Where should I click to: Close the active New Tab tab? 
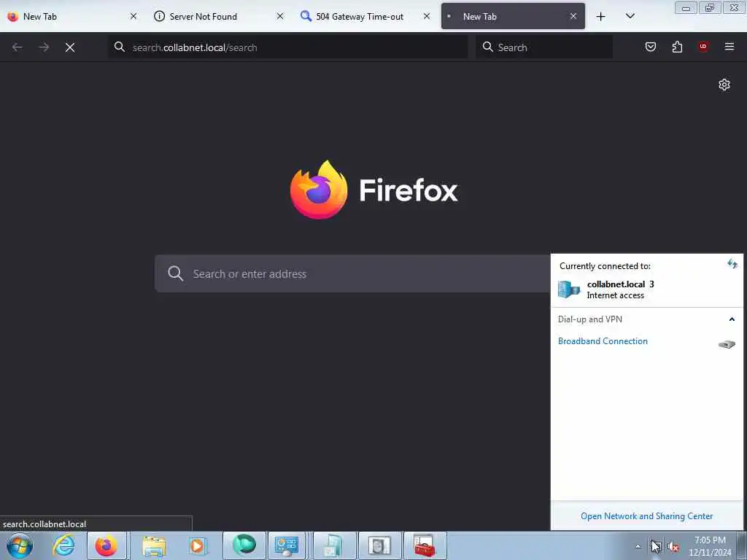[573, 16]
